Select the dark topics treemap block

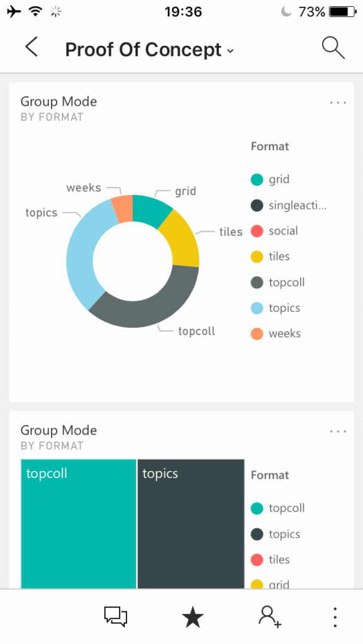coord(191,524)
